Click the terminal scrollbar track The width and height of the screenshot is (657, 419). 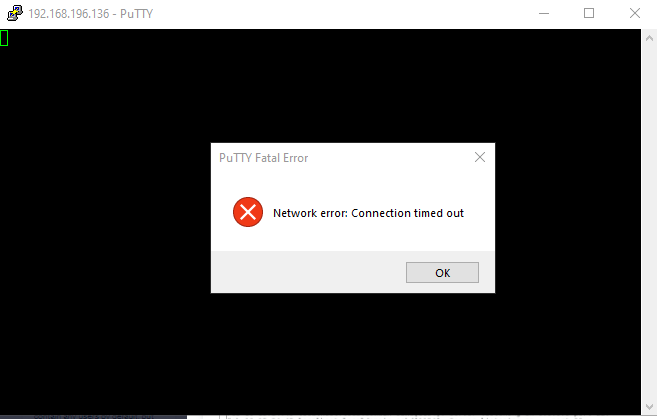[x=649, y=222]
